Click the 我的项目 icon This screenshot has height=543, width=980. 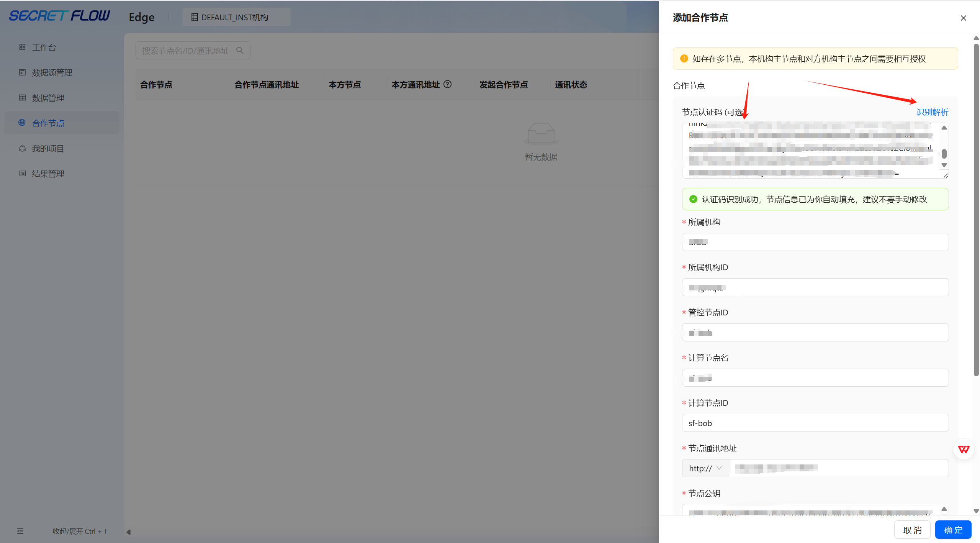point(22,148)
